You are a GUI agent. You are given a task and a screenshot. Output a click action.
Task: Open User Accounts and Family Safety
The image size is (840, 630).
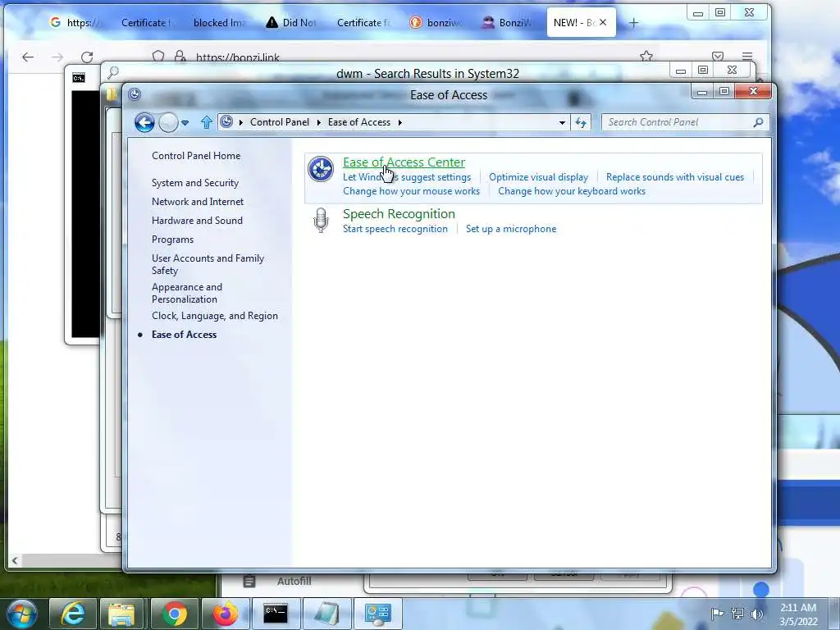(x=208, y=264)
